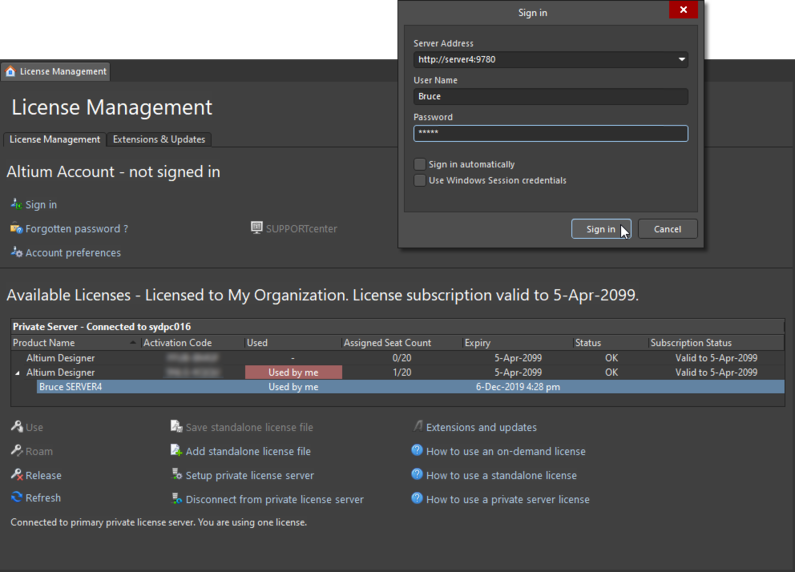Click the Forgotten password icon

(16, 229)
